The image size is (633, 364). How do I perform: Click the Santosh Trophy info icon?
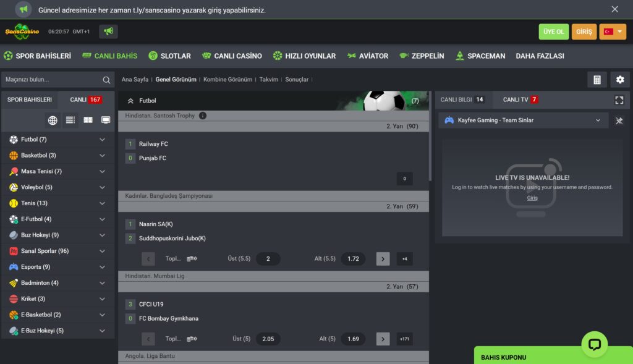point(203,116)
